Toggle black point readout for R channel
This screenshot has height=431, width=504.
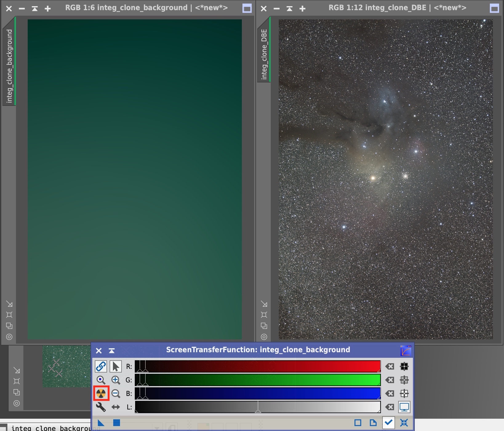coord(404,366)
